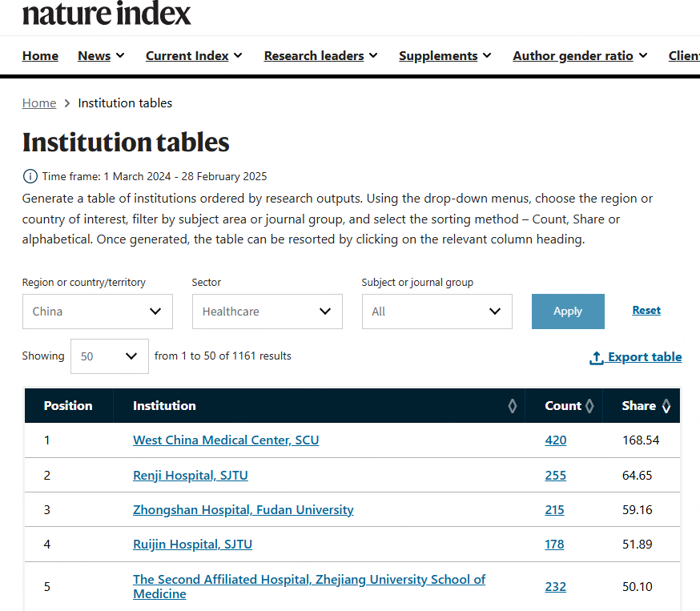Click the Apply button

coord(568,312)
